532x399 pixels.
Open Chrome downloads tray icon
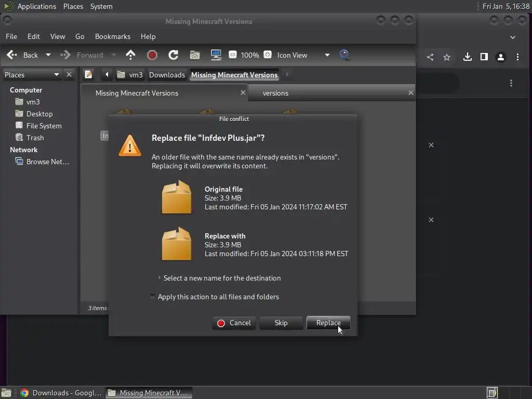468,57
